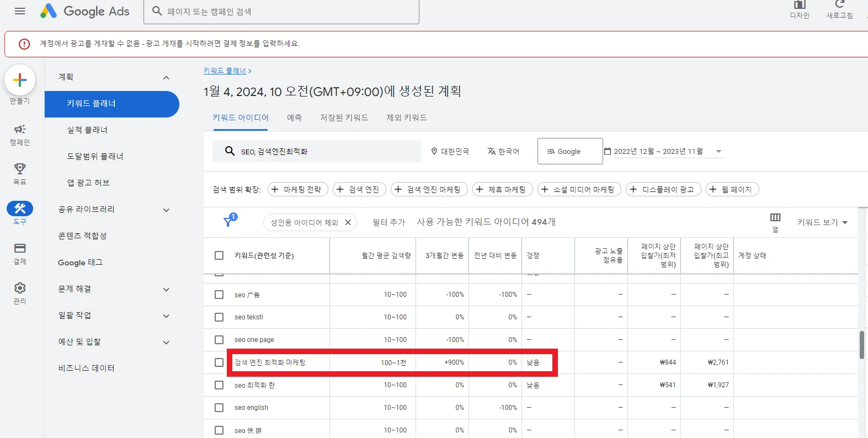Switch to 예측 tab
This screenshot has width=868, height=438.
[x=295, y=117]
